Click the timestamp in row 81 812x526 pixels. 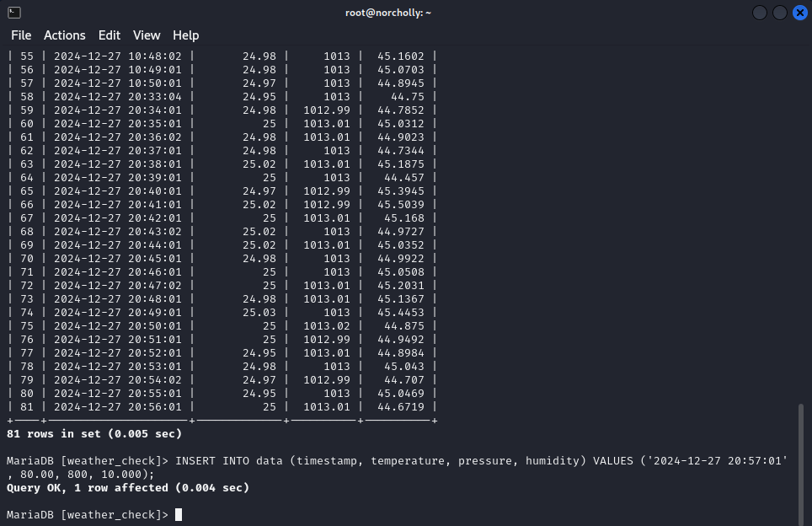pos(117,407)
